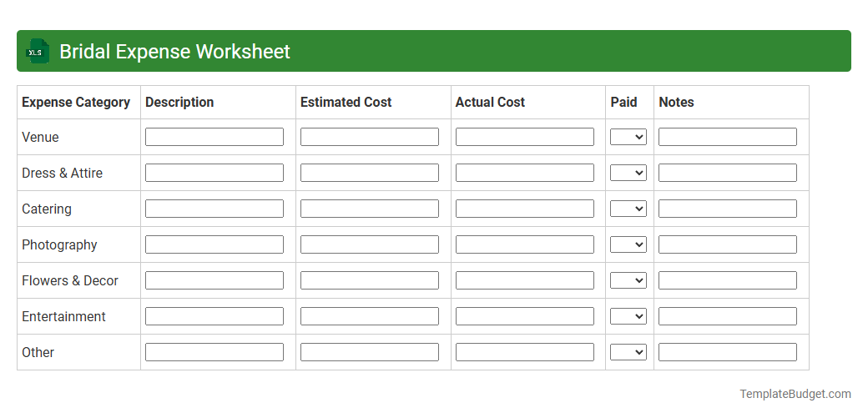868x418 pixels.
Task: Focus Dress & Attire Estimated Cost field
Action: [x=369, y=173]
